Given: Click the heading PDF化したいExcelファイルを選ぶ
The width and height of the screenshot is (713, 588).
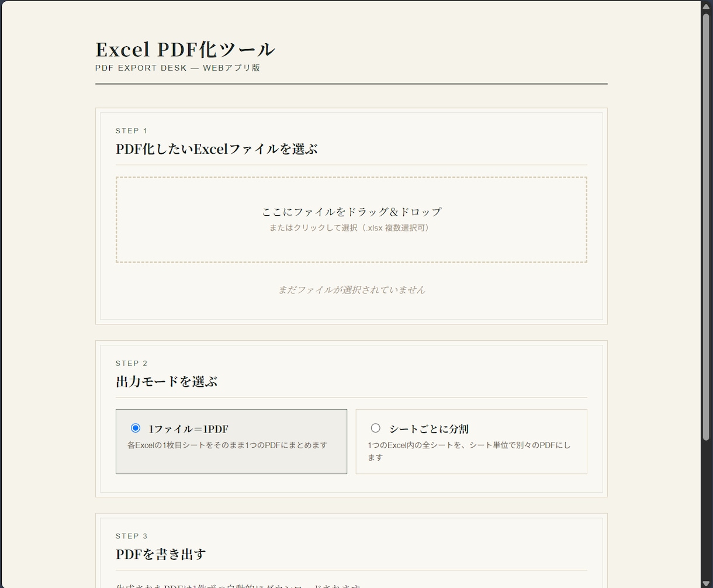Looking at the screenshot, I should tap(216, 148).
